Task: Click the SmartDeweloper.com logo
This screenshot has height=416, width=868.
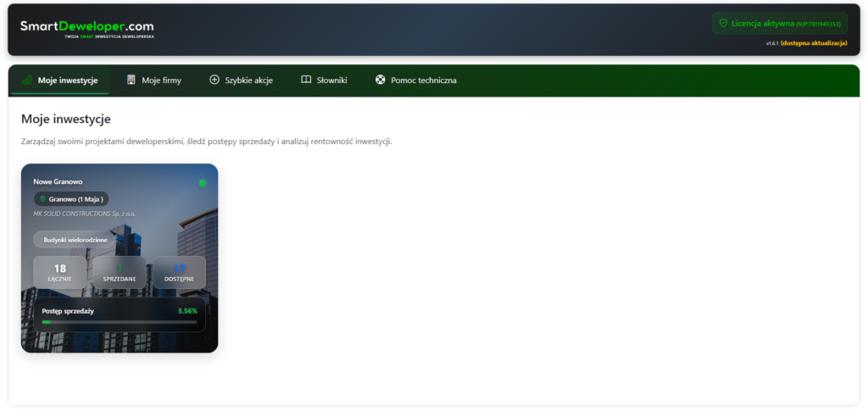Action: [87, 28]
